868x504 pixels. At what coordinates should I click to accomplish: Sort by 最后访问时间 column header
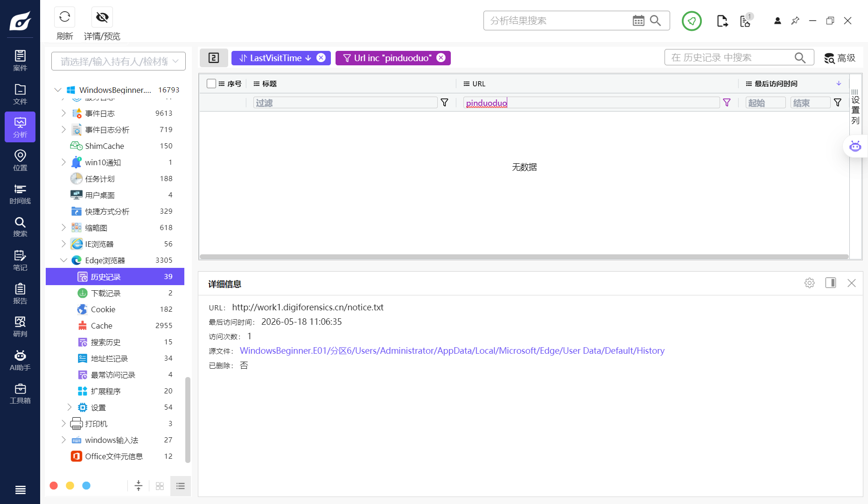tap(776, 84)
